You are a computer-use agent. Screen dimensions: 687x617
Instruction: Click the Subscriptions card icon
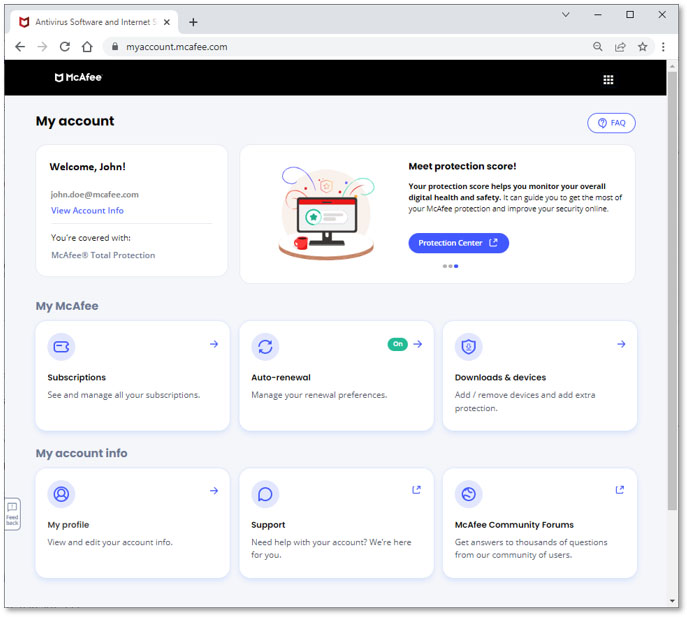click(61, 347)
